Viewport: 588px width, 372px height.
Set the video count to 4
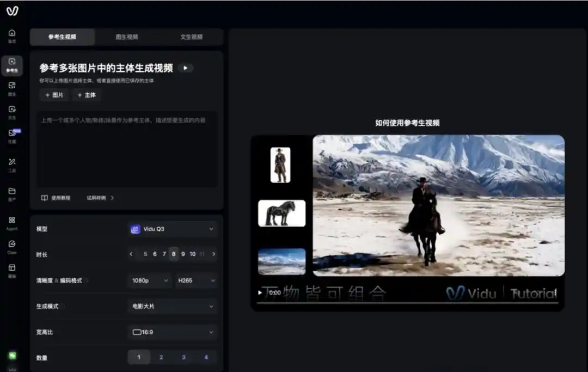[x=206, y=357]
